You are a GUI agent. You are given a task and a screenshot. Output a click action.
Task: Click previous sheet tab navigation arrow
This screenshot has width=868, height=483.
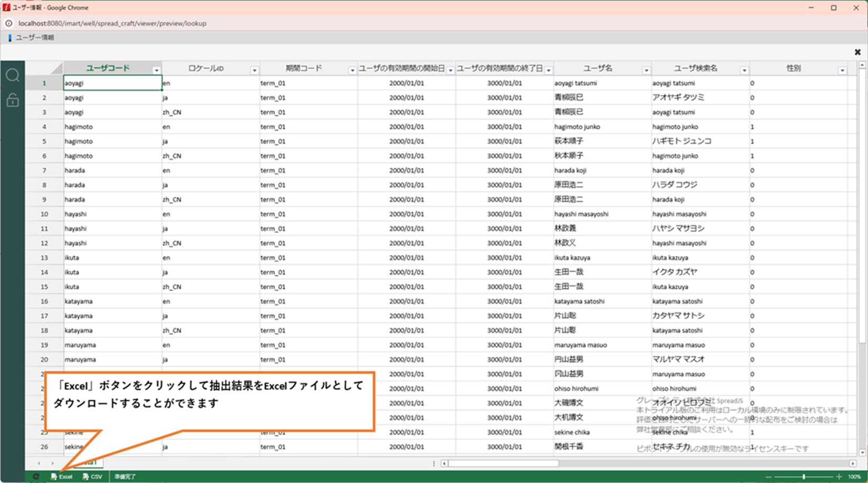point(39,463)
